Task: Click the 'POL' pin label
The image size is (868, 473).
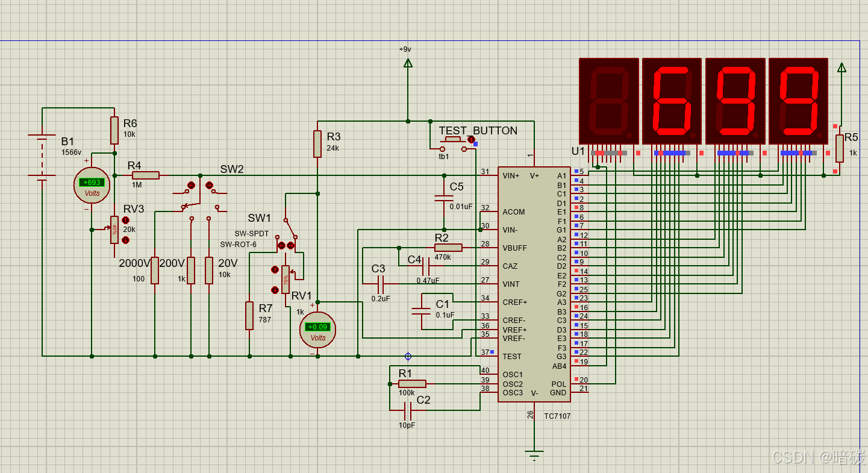Action: 559,384
